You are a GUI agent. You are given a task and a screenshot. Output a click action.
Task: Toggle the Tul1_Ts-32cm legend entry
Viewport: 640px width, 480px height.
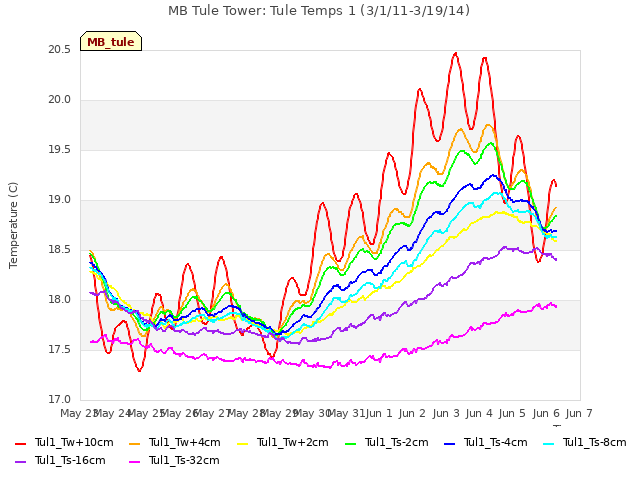pyautogui.click(x=174, y=460)
